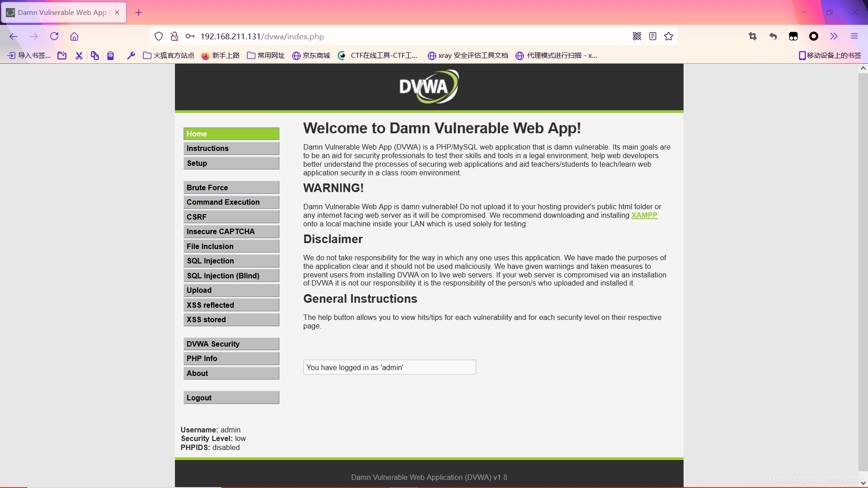Click the browser reload icon
Image resolution: width=868 pixels, height=488 pixels.
pyautogui.click(x=54, y=37)
